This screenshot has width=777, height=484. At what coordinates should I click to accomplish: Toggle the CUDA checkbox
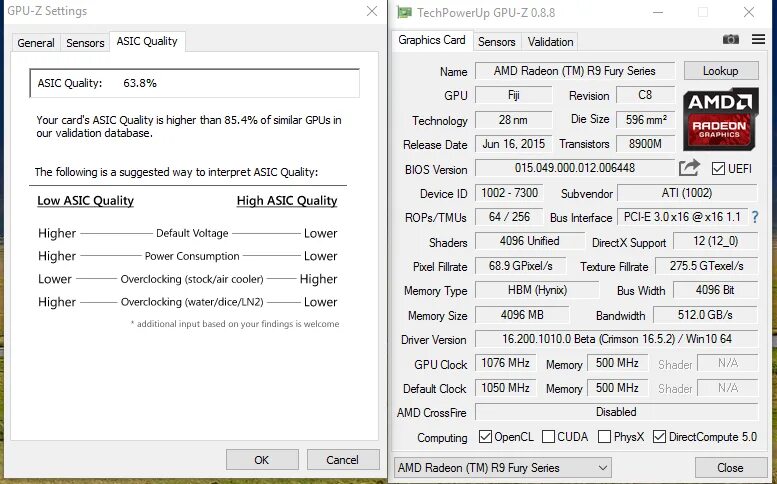548,436
